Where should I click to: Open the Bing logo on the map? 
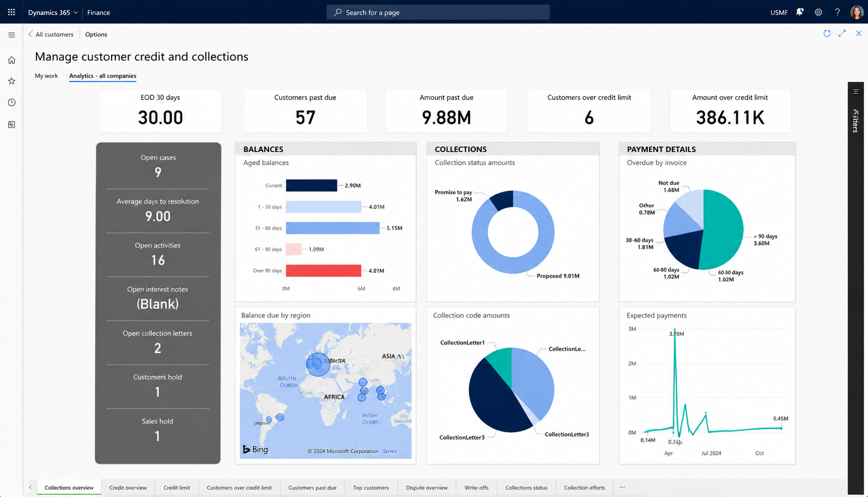(256, 449)
